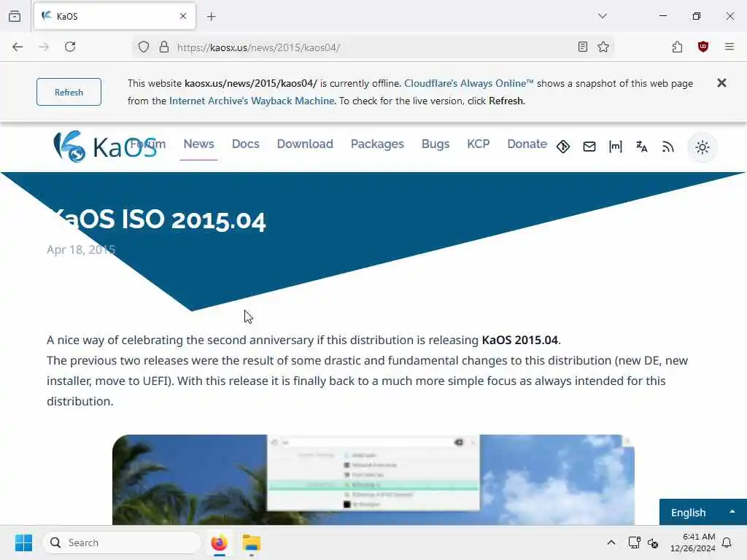
Task: Open the Download nav item
Action: pyautogui.click(x=305, y=144)
